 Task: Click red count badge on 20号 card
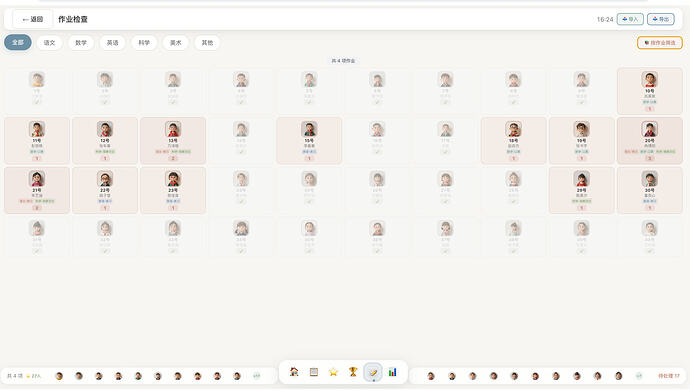click(x=650, y=158)
